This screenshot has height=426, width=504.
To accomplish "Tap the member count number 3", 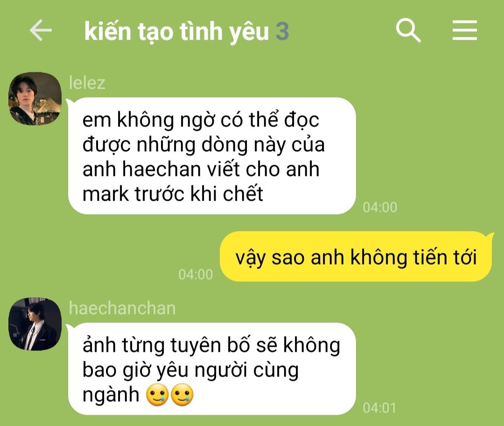I will [x=282, y=31].
